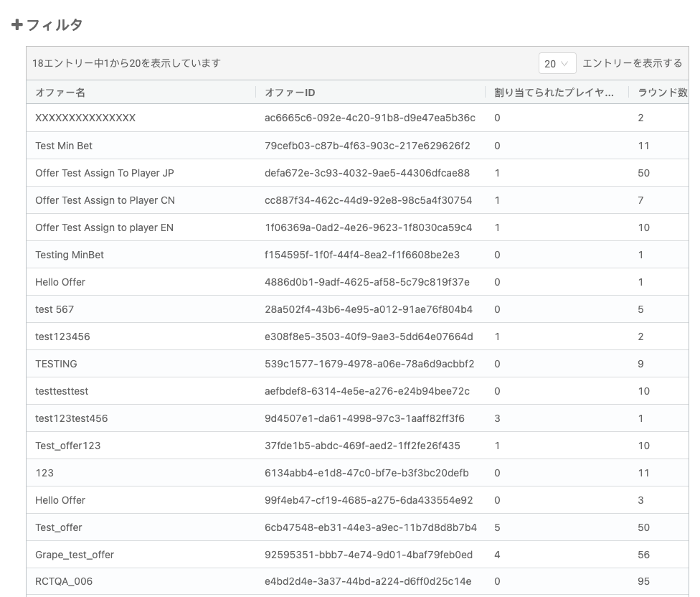Click the plus icon beside フィルタ
Viewport: 700px width, 597px height.
(x=17, y=25)
